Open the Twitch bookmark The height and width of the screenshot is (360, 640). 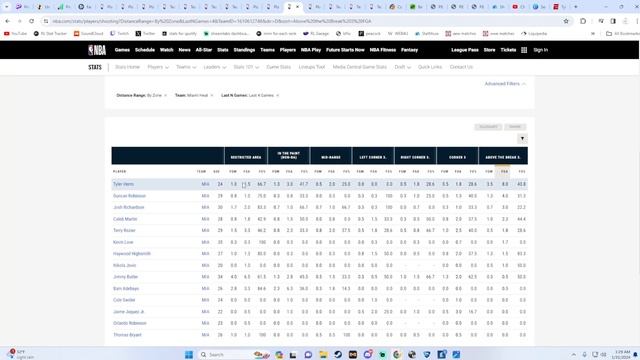pos(120,33)
